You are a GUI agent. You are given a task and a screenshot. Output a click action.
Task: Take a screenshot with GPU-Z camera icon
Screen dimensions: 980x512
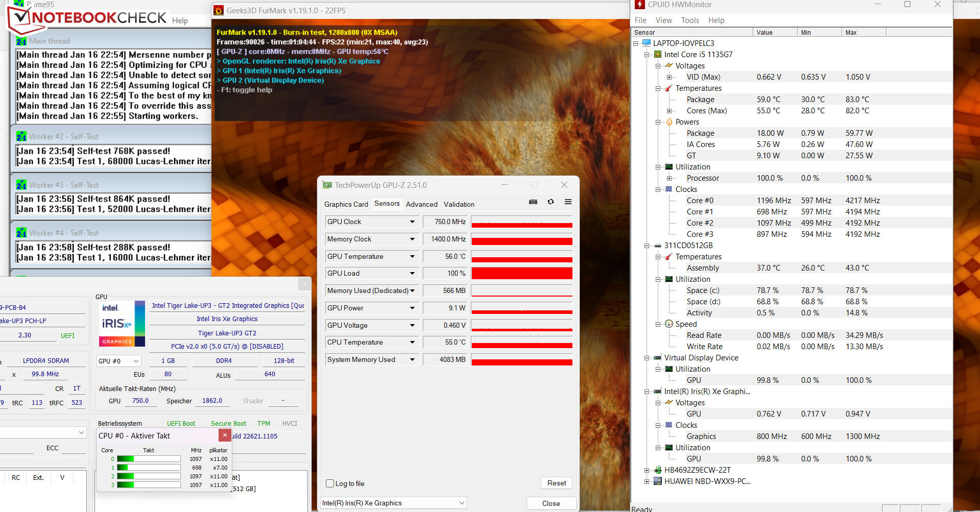(533, 202)
